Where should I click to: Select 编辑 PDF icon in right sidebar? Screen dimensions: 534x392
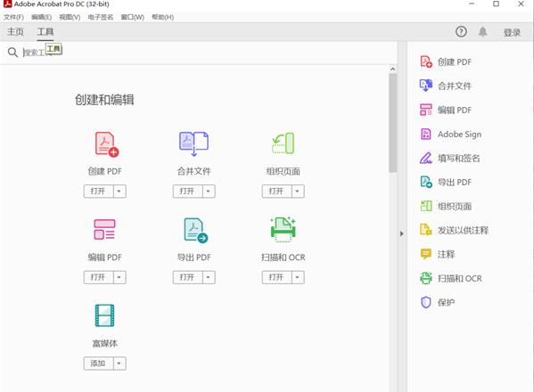tap(426, 110)
